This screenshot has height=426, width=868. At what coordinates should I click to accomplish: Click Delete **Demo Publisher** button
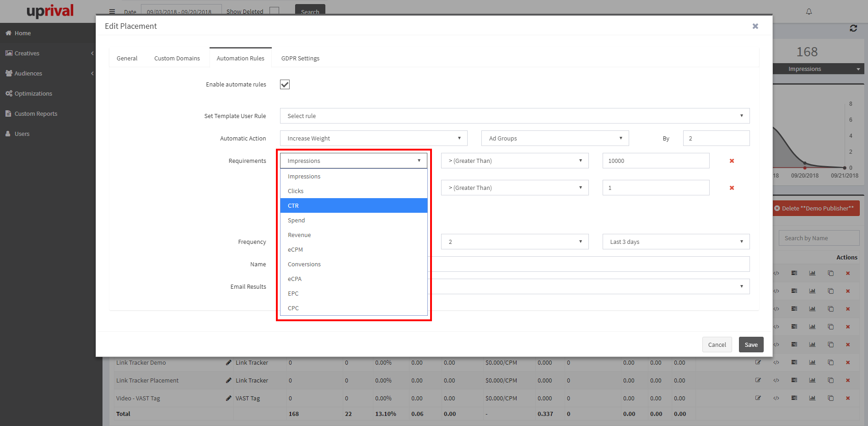coord(816,208)
